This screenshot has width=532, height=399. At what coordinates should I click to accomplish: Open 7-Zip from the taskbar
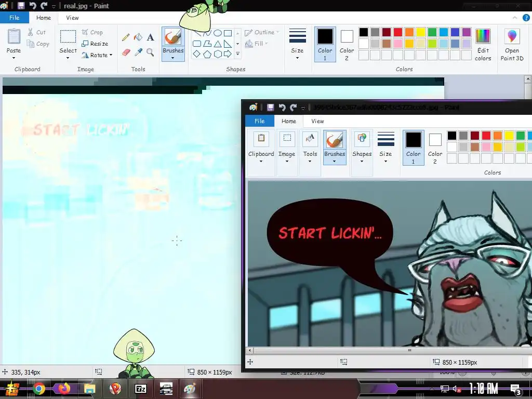point(140,389)
